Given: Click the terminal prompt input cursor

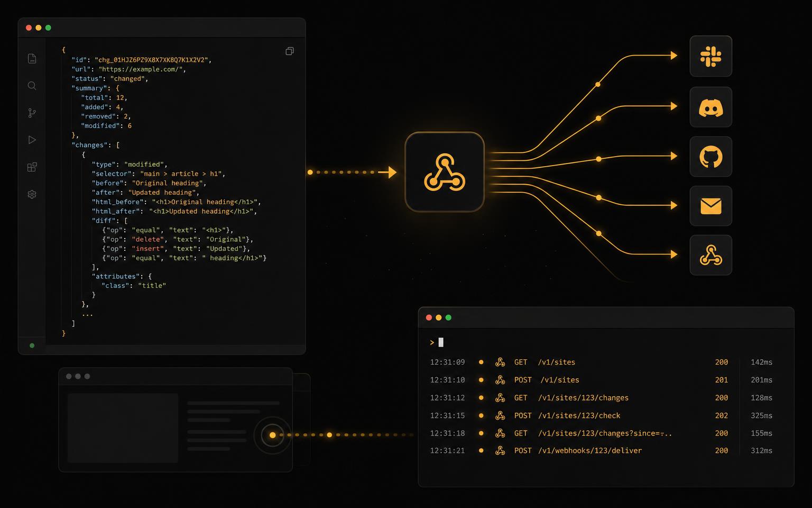Looking at the screenshot, I should click(441, 342).
